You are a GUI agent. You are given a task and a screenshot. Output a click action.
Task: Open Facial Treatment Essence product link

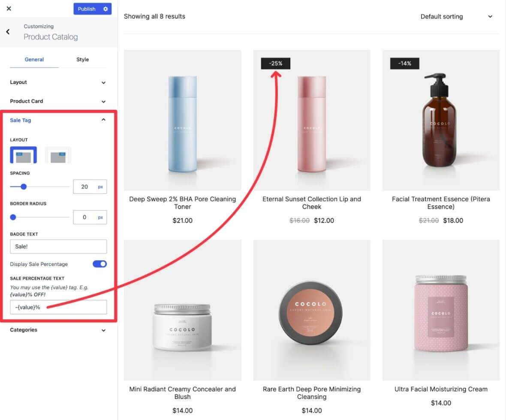(441, 203)
